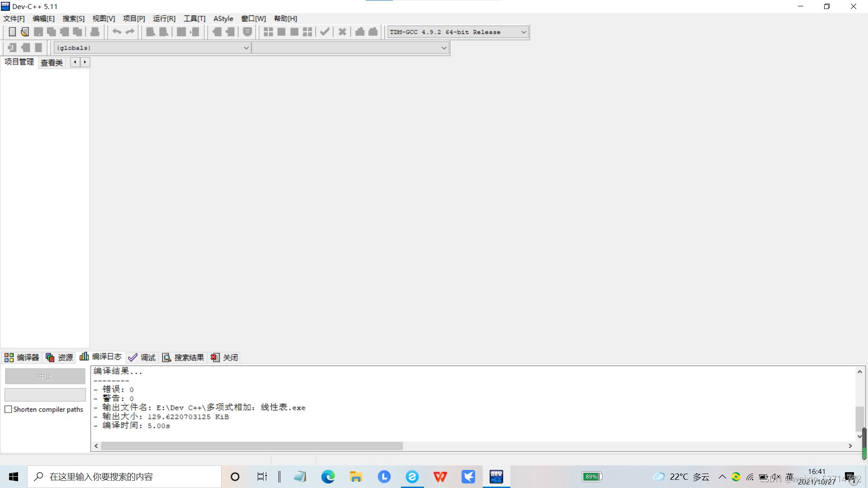Expand the (globals) scope dropdown

point(152,48)
